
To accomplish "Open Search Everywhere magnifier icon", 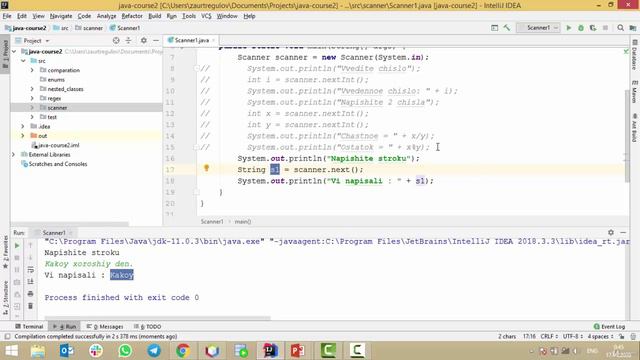I will click(x=620, y=28).
